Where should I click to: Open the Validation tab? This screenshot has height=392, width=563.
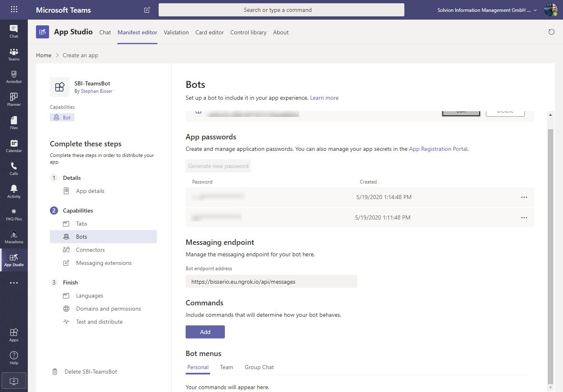[x=176, y=32]
